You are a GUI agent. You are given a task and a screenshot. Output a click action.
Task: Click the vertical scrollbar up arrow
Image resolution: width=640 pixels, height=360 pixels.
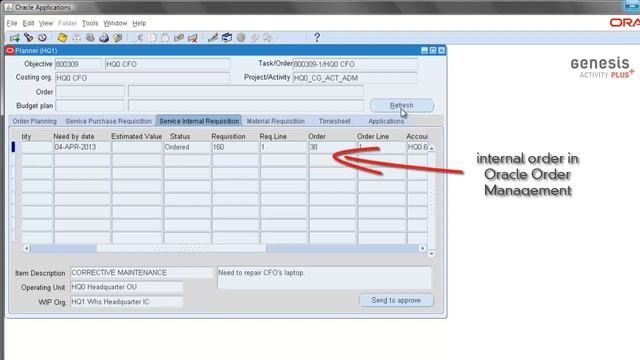431,148
